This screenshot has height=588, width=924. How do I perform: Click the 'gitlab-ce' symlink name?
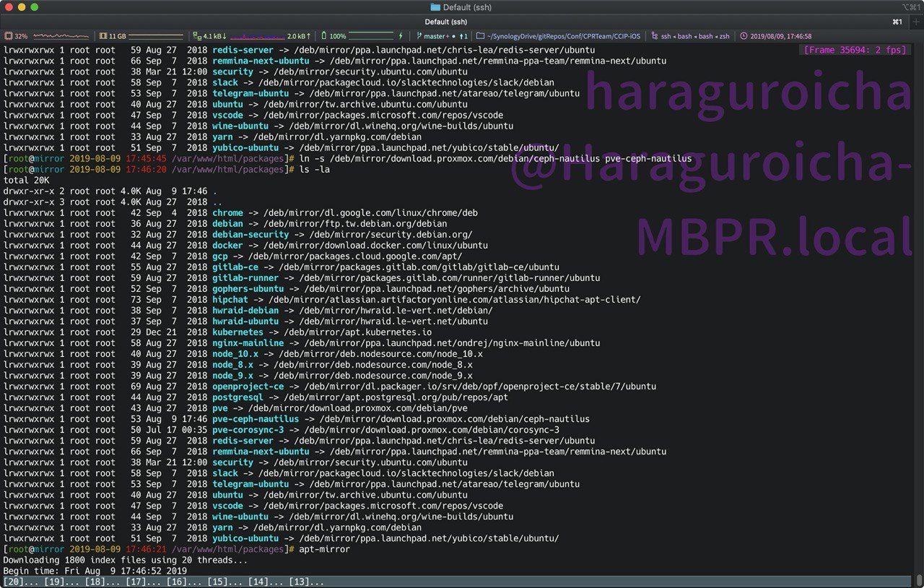coord(235,267)
